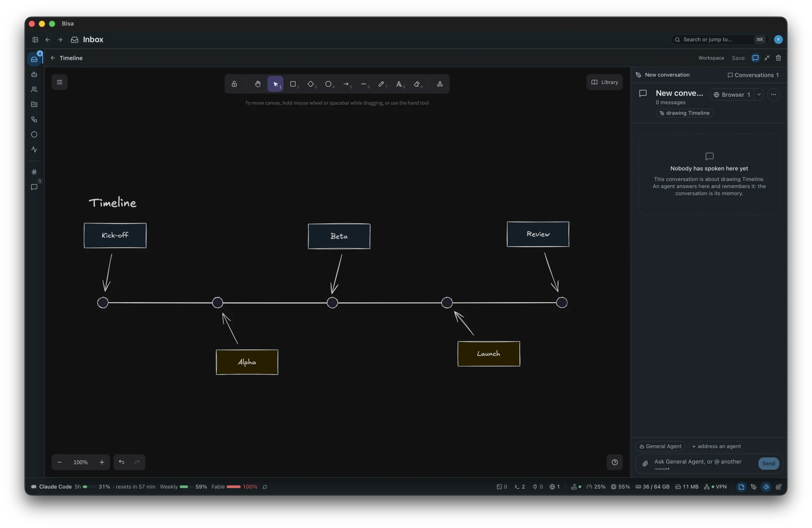The height and width of the screenshot is (528, 812).
Task: Open the canvas help button
Action: [x=615, y=462]
